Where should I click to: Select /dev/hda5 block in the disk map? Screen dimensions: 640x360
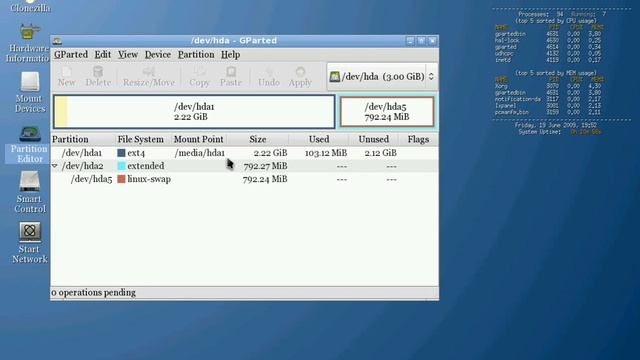[x=387, y=111]
